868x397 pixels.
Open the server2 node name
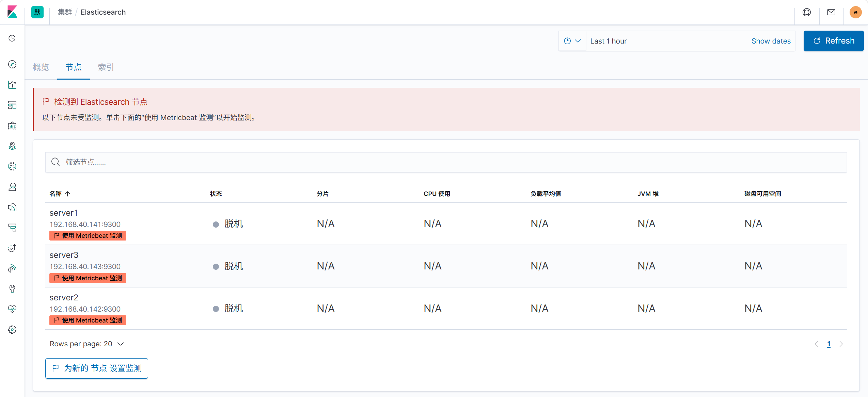64,298
